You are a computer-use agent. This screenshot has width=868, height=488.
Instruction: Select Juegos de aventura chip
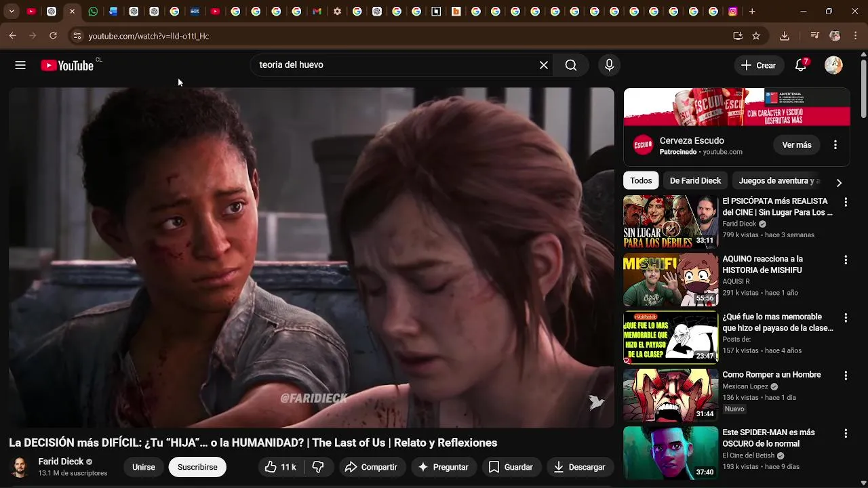click(x=778, y=180)
